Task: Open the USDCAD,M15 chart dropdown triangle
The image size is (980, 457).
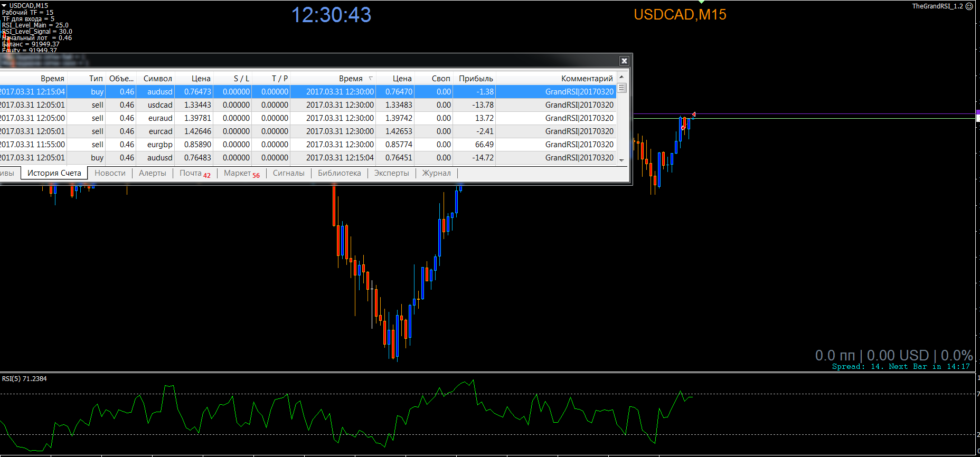Action: coord(4,5)
